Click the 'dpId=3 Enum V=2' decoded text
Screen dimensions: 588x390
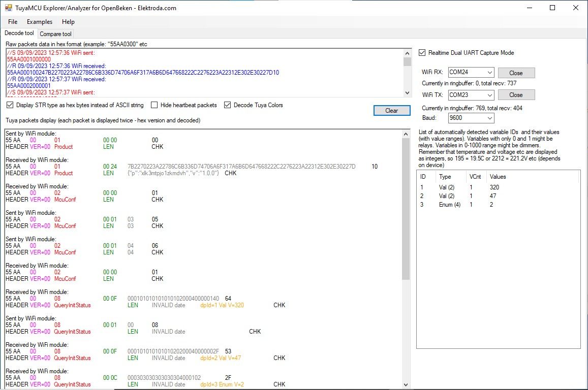tap(222, 384)
